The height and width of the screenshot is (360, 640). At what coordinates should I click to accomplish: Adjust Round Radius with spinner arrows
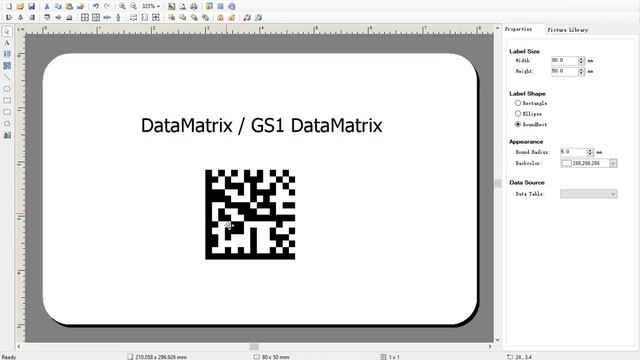tap(590, 152)
